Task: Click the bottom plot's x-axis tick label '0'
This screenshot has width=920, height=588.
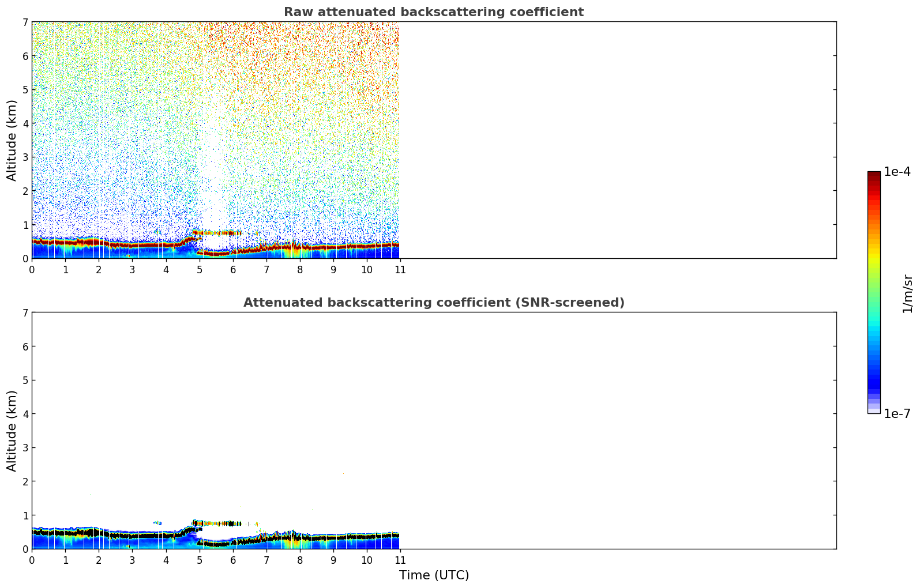Action: point(32,560)
